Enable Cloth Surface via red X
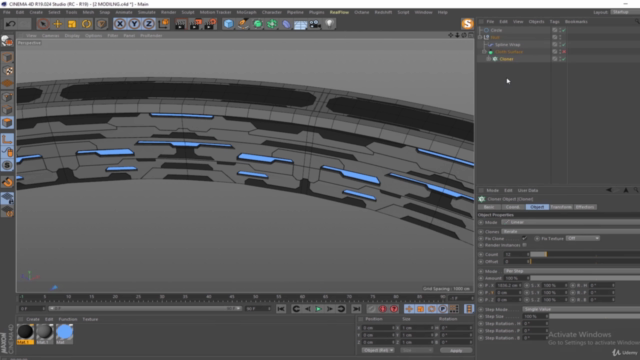 pyautogui.click(x=564, y=52)
